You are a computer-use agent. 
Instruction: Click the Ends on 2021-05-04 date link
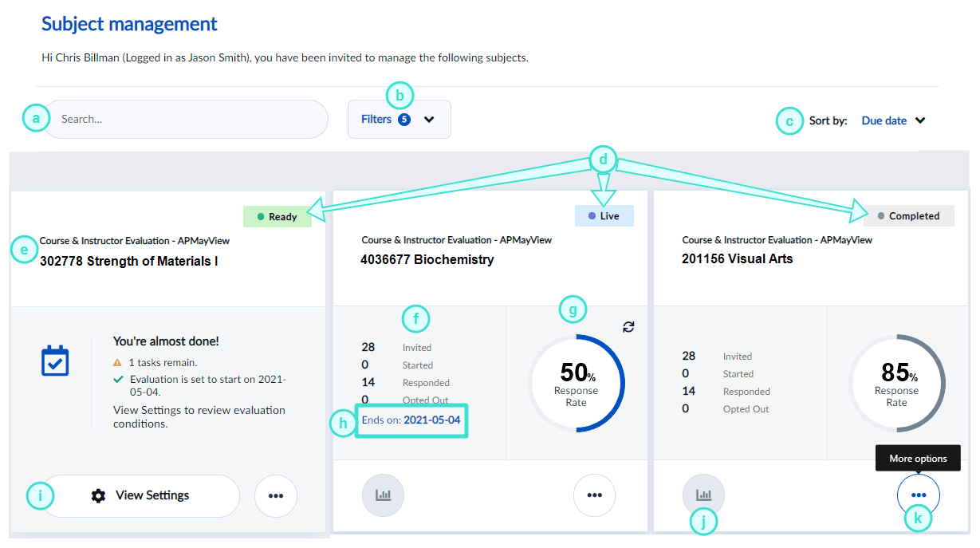(411, 420)
